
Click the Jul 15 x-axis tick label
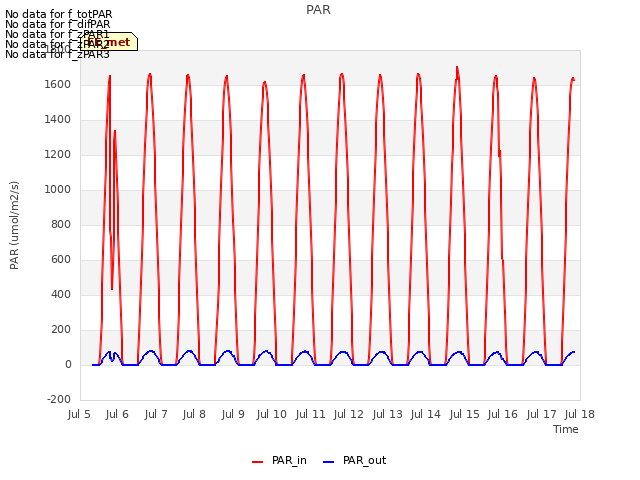point(464,415)
